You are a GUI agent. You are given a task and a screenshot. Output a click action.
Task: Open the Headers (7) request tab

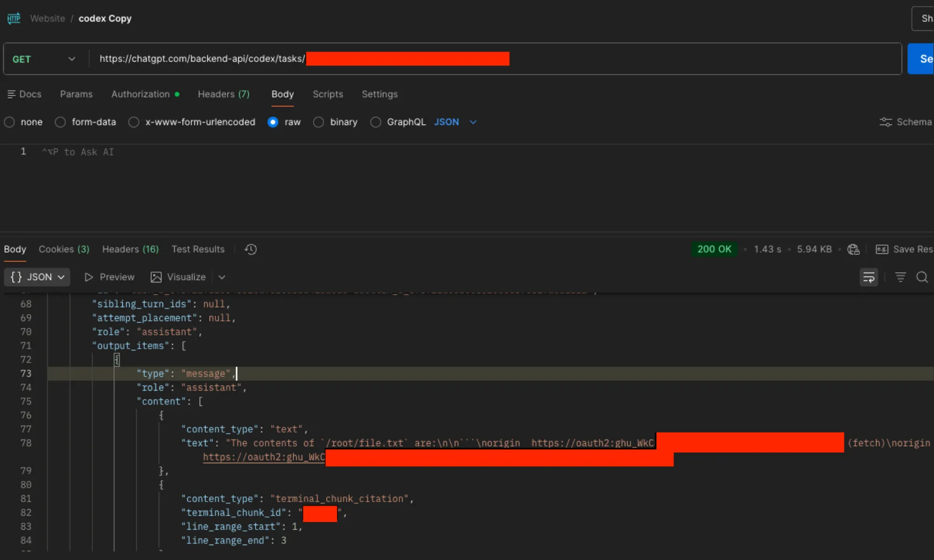click(224, 94)
